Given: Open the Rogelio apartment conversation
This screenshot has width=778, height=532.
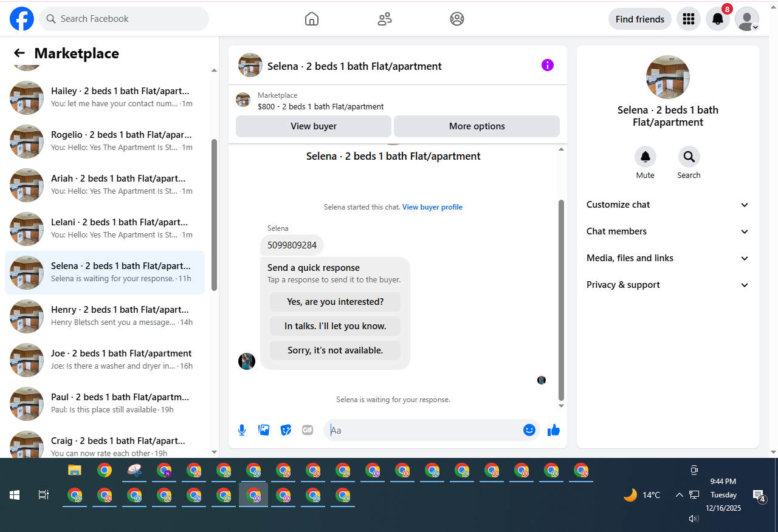Looking at the screenshot, I should (105, 142).
